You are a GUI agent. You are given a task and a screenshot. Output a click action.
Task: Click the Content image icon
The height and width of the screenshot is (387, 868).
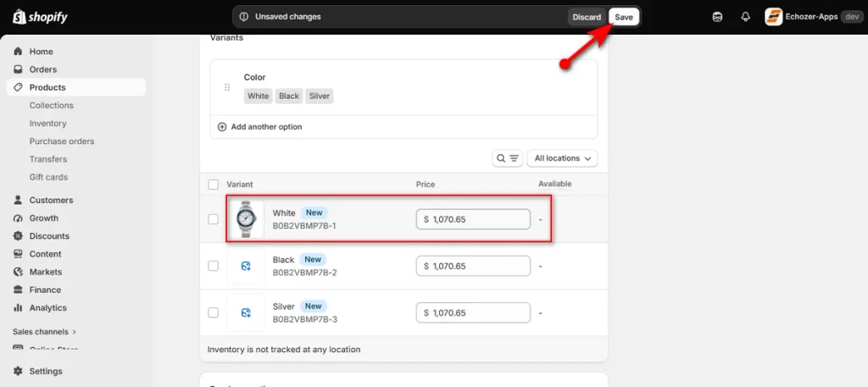click(x=19, y=254)
